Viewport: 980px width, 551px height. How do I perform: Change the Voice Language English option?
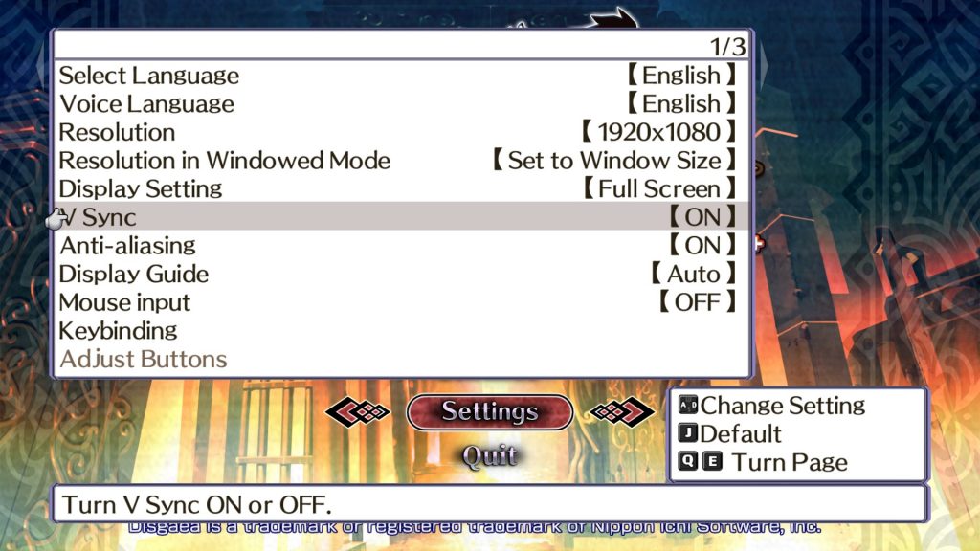coord(681,103)
